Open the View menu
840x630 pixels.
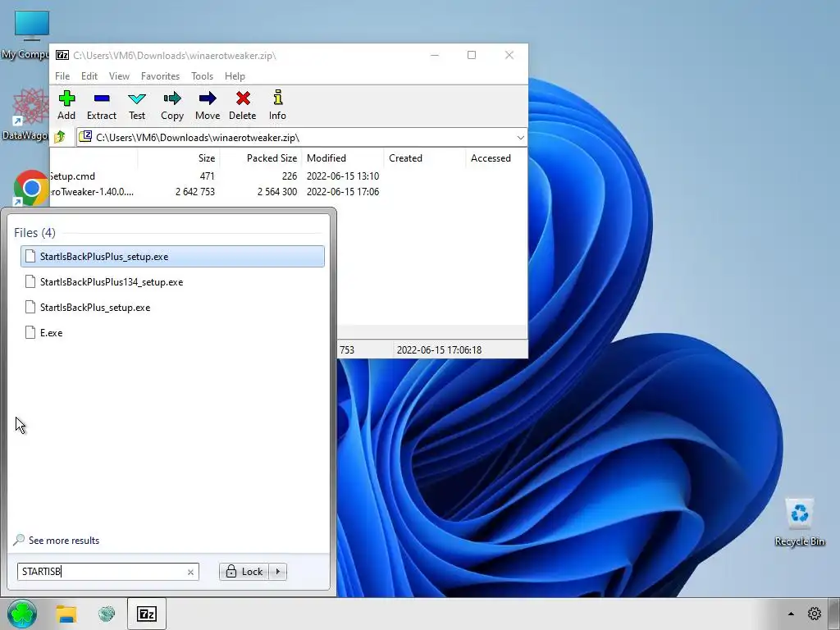119,76
